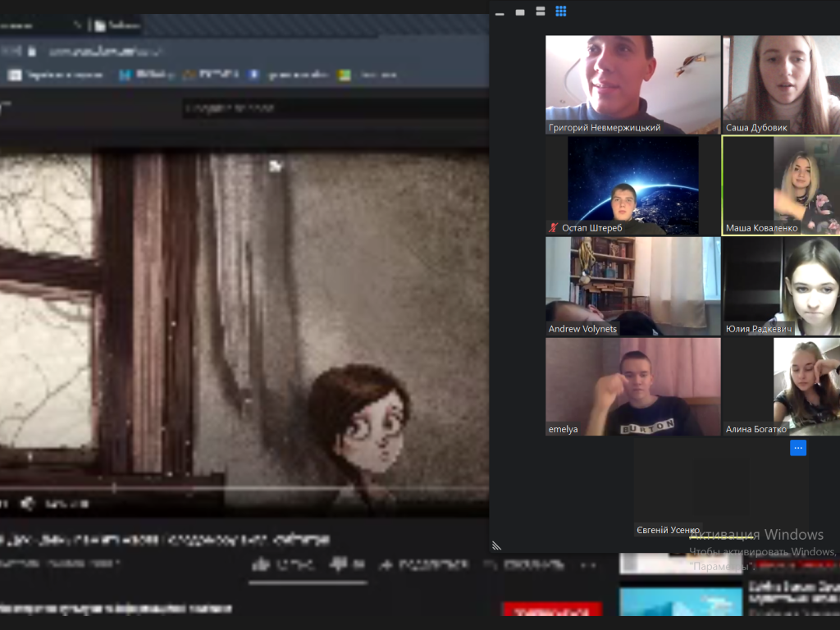The image size is (840, 630).
Task: Select Григорий Невмержицький video tile
Action: pos(632,84)
